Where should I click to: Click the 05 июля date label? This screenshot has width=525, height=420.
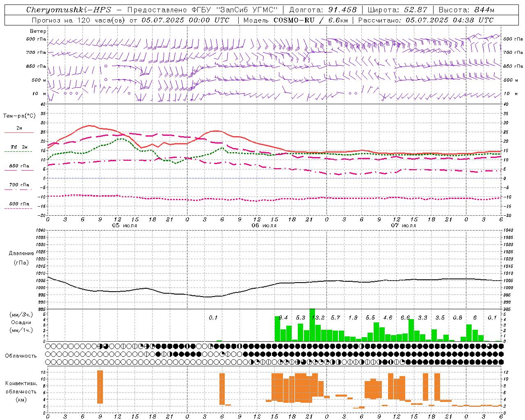coord(125,226)
